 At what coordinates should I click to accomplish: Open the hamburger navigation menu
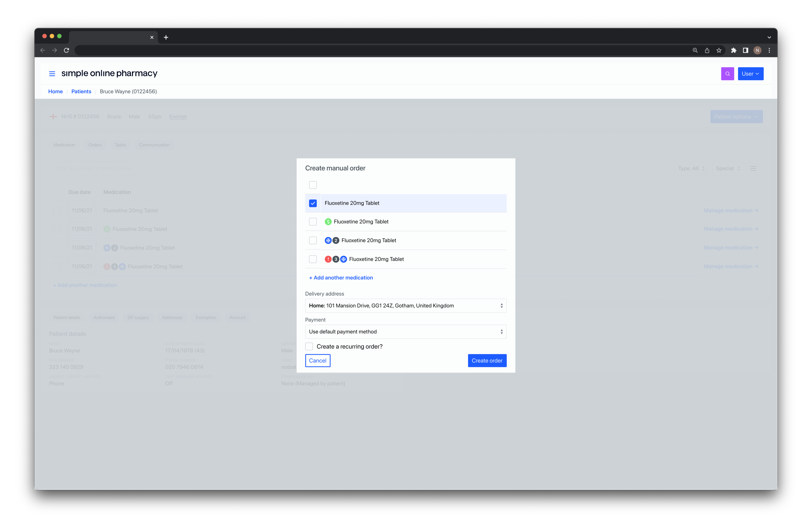pyautogui.click(x=52, y=74)
